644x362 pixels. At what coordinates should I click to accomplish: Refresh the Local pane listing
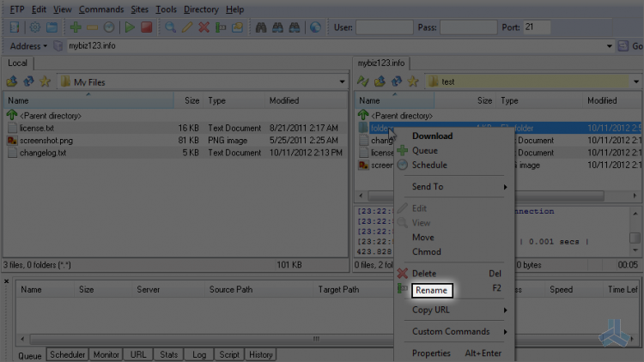coord(28,81)
